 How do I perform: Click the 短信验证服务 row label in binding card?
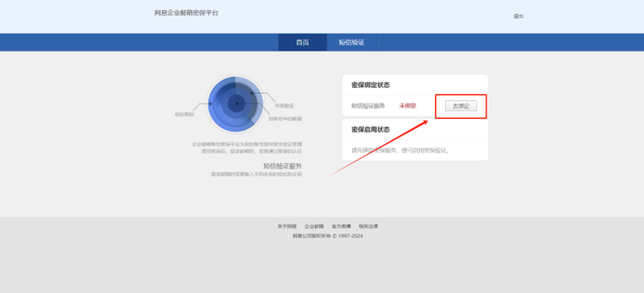368,106
